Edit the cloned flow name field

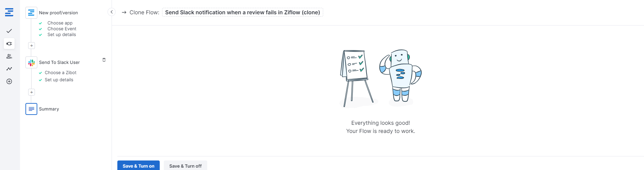[x=242, y=13]
